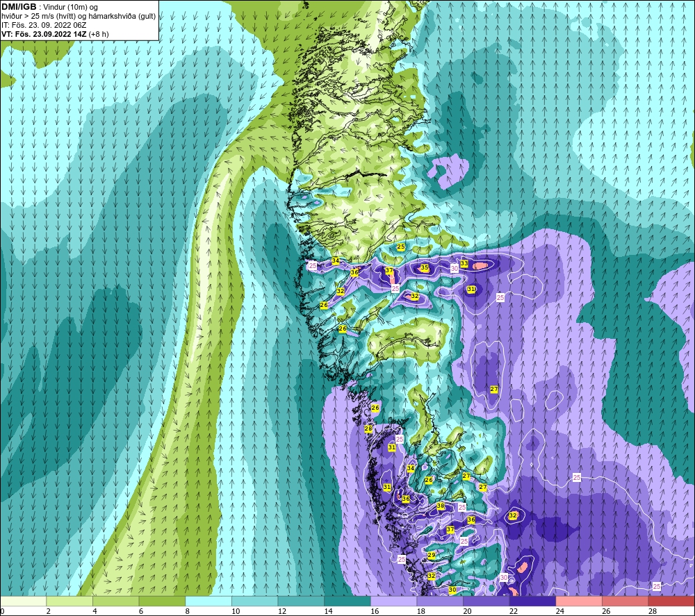This screenshot has height=616, width=695.
Task: Click the 0–2 m/s pale cream legend color
Action: (x=23, y=601)
